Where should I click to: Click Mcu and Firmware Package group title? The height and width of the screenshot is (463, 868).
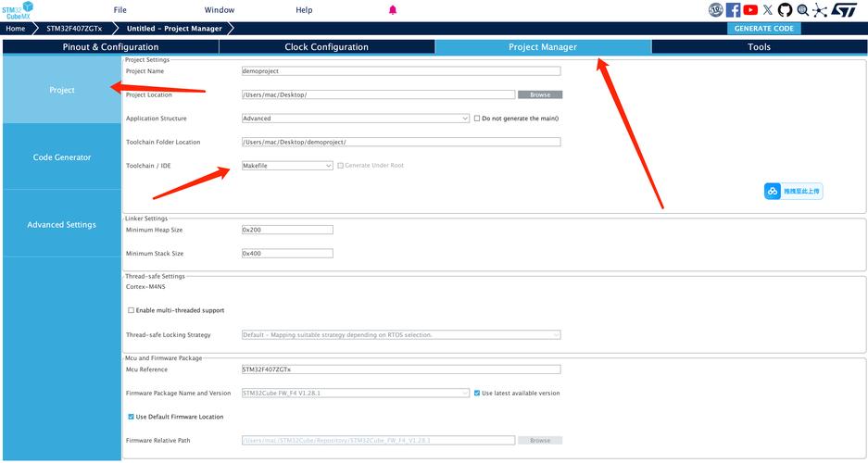pyautogui.click(x=163, y=357)
